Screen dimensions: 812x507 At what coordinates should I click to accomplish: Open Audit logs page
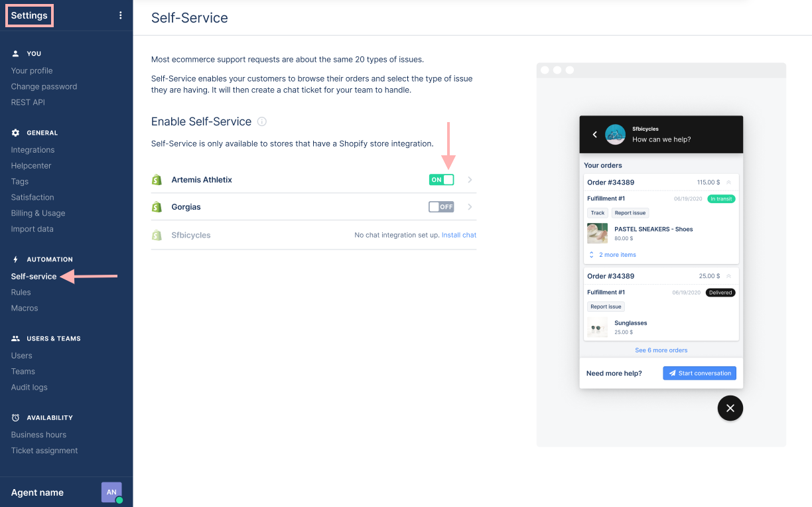[29, 387]
